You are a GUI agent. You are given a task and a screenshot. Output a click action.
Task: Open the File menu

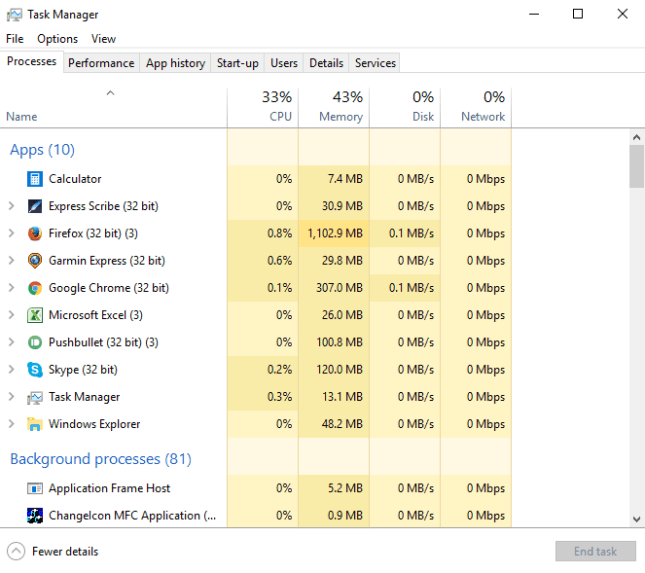click(x=15, y=39)
